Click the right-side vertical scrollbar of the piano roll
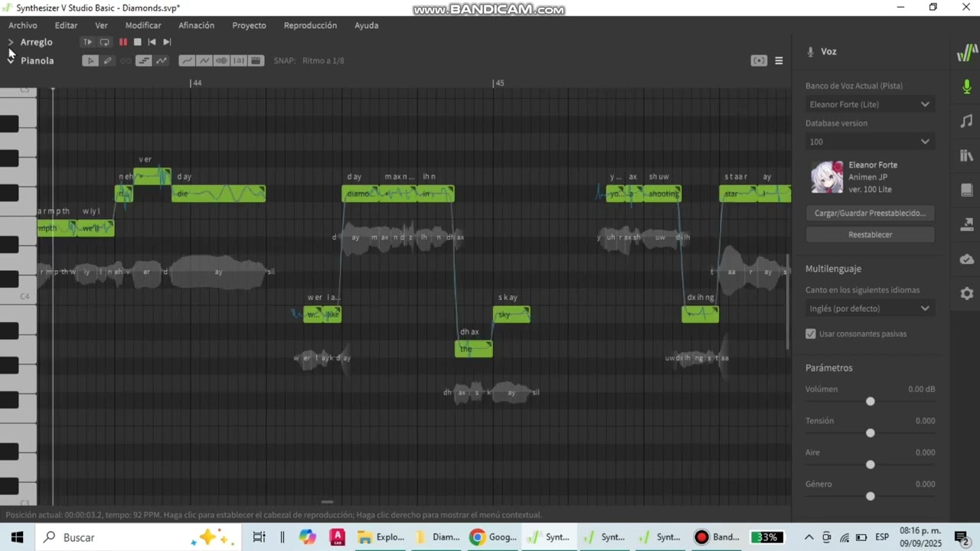Viewport: 980px width, 551px height. point(788,302)
